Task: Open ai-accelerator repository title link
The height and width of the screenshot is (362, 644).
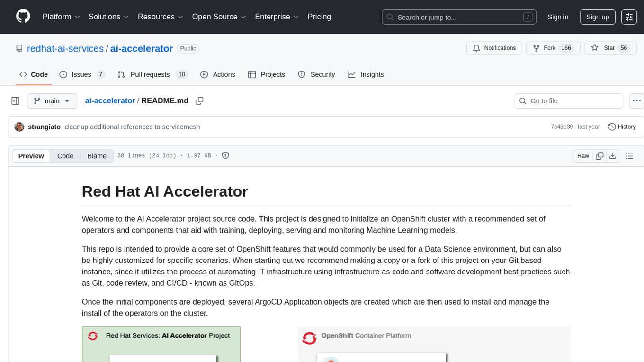Action: point(142,48)
